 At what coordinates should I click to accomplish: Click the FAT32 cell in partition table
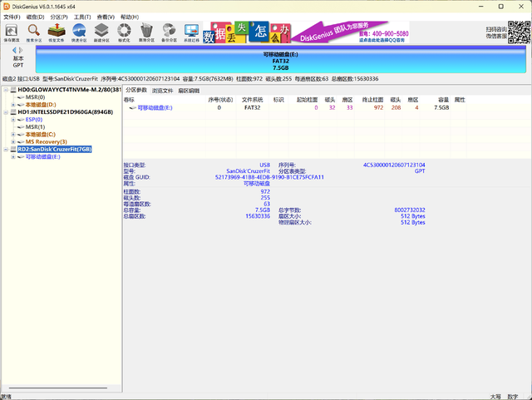point(253,108)
